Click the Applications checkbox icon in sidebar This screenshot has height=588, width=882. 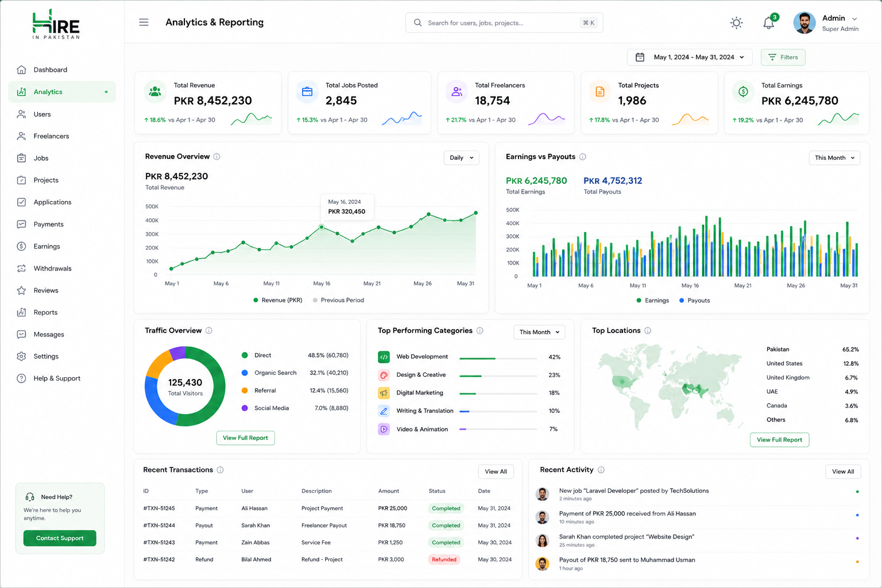click(x=21, y=202)
